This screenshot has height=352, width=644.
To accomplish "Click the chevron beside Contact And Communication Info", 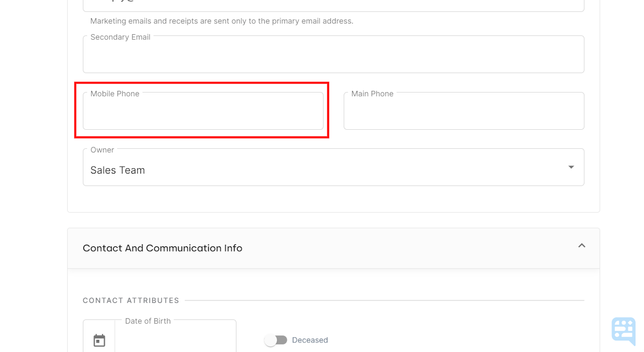I will pos(582,246).
